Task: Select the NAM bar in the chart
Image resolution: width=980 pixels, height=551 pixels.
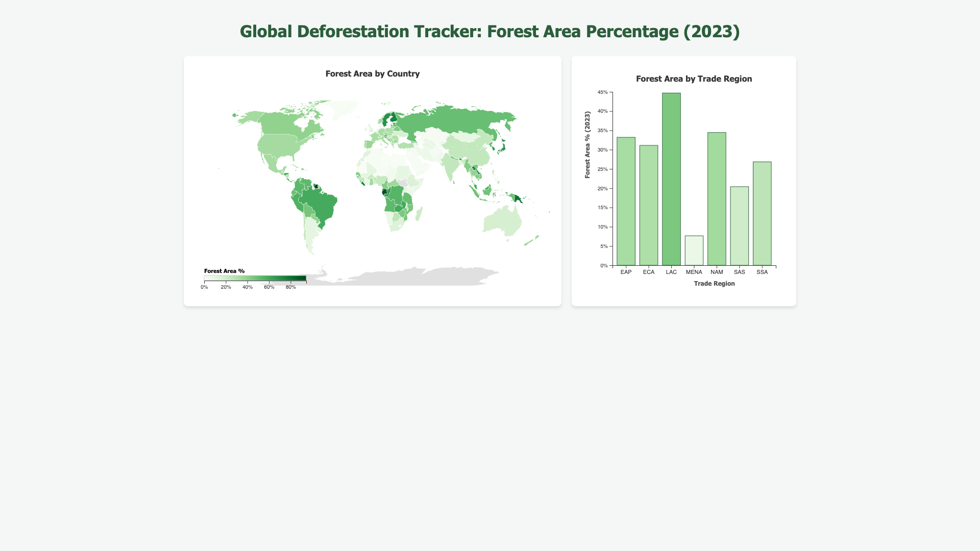Action: (x=717, y=199)
